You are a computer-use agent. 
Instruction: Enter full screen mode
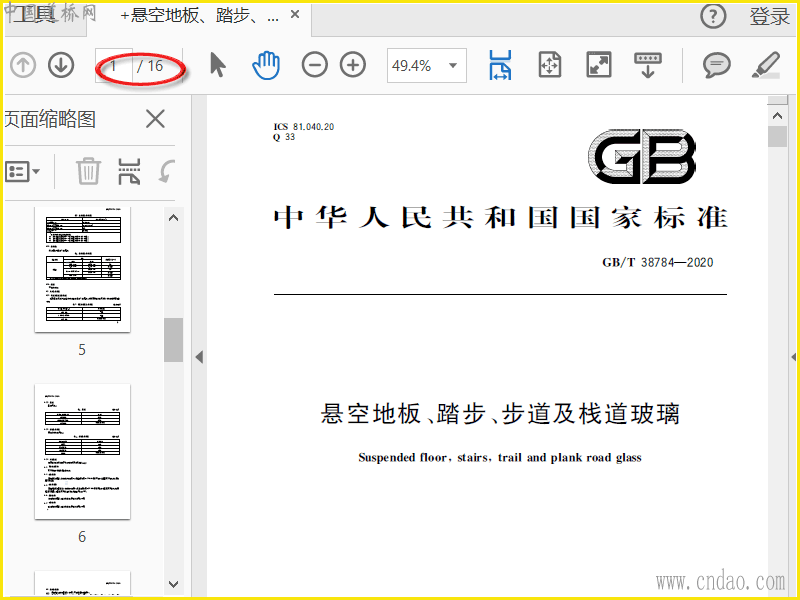click(598, 65)
